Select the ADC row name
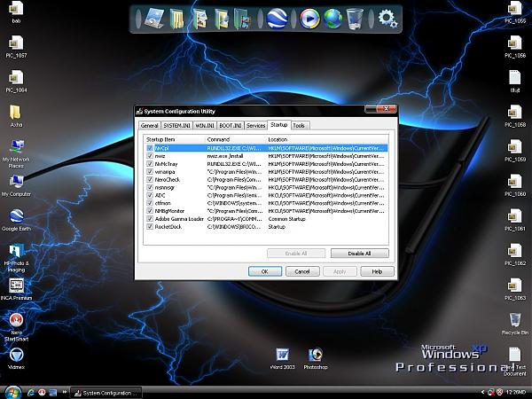Viewport: 532px width, 399px height. [x=160, y=195]
